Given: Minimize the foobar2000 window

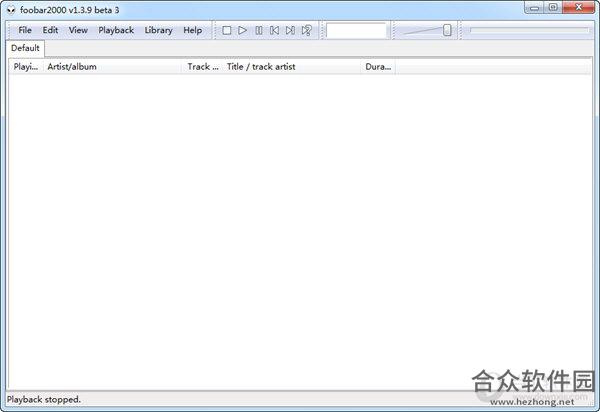Looking at the screenshot, I should [535, 7].
